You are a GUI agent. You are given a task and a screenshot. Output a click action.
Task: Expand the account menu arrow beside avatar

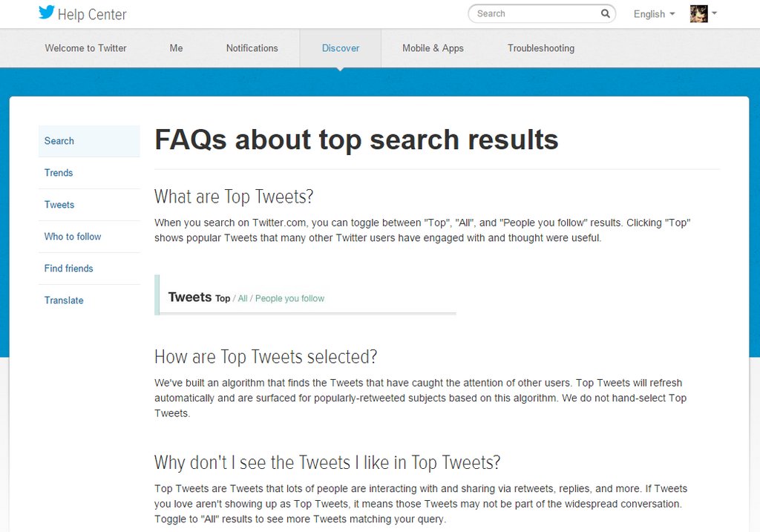pyautogui.click(x=714, y=13)
